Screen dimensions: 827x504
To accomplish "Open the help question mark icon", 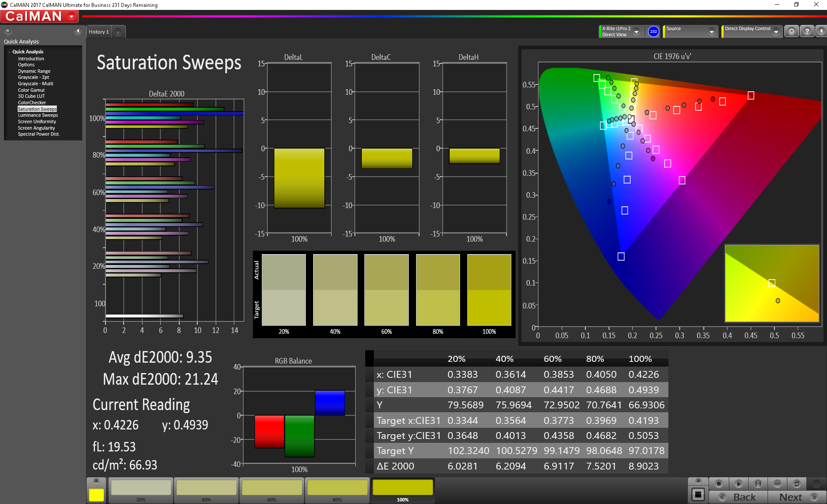I will click(807, 31).
